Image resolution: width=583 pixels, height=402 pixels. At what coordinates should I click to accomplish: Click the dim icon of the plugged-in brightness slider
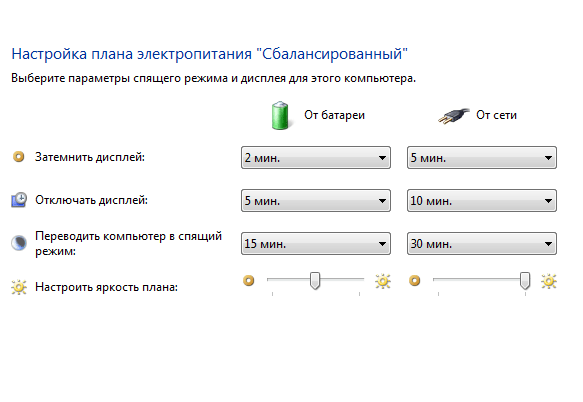(x=415, y=280)
